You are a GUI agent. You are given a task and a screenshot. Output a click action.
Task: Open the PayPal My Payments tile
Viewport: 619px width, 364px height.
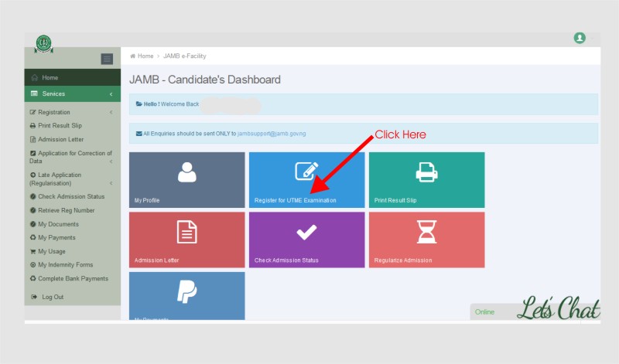pos(186,295)
